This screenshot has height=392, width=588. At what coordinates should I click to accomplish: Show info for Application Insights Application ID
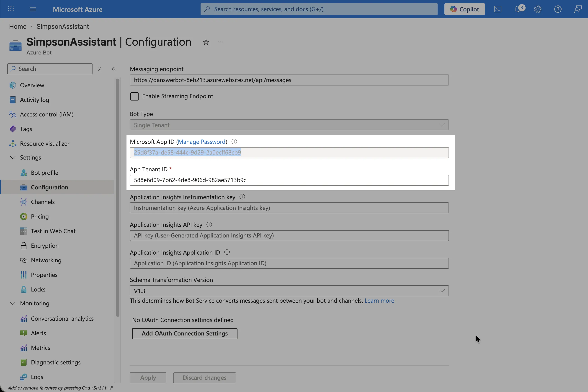coord(227,252)
